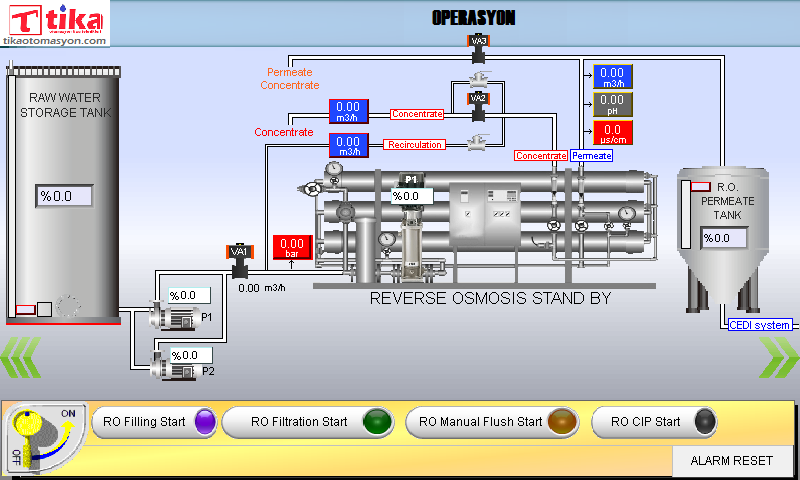Click the red bar pressure display
Viewport: 800px width, 480px height.
[292, 248]
